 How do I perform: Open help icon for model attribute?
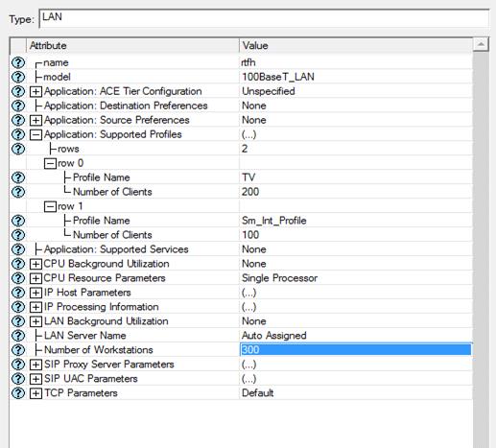coord(18,77)
